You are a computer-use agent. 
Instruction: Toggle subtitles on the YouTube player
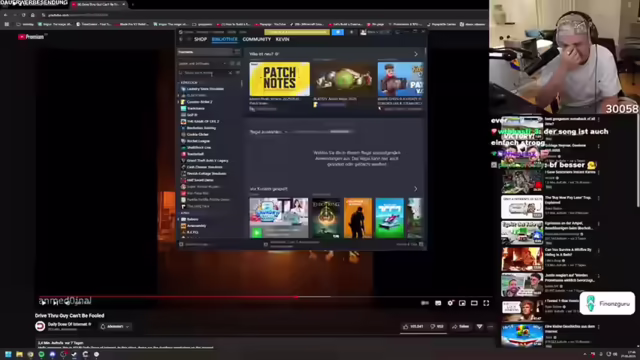(438, 303)
